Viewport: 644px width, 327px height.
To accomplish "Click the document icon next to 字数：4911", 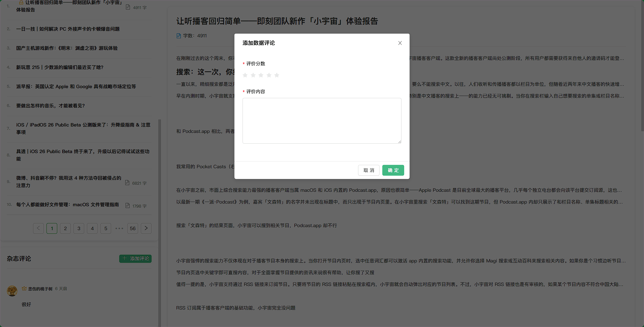I will 179,36.
